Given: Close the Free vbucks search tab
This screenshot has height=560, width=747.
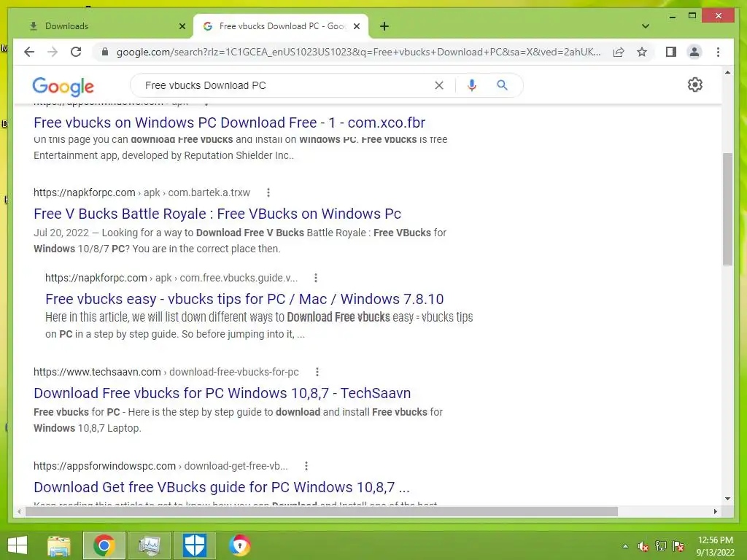Looking at the screenshot, I should tap(356, 26).
